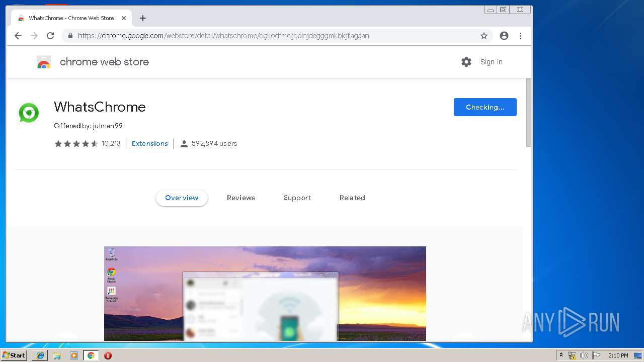This screenshot has height=362, width=644.
Task: Open the Support tab
Action: pyautogui.click(x=297, y=198)
